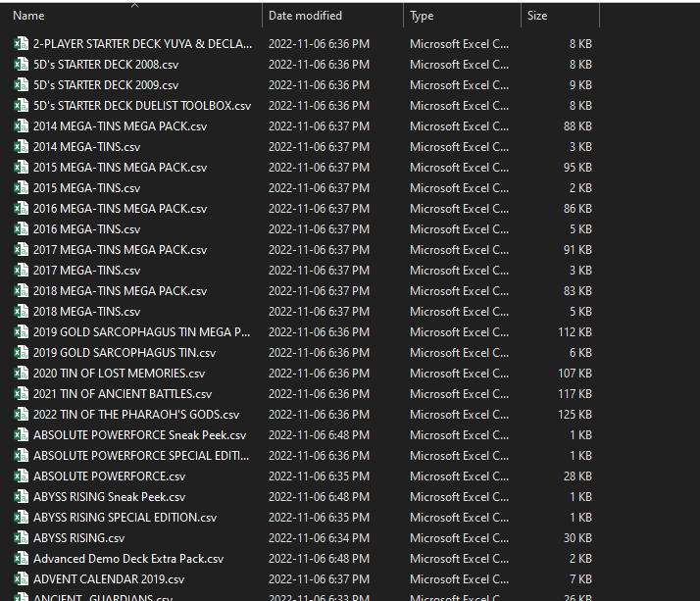
Task: Select file name Advanced Demo Deck Extra Pack.csv
Action: 128,558
